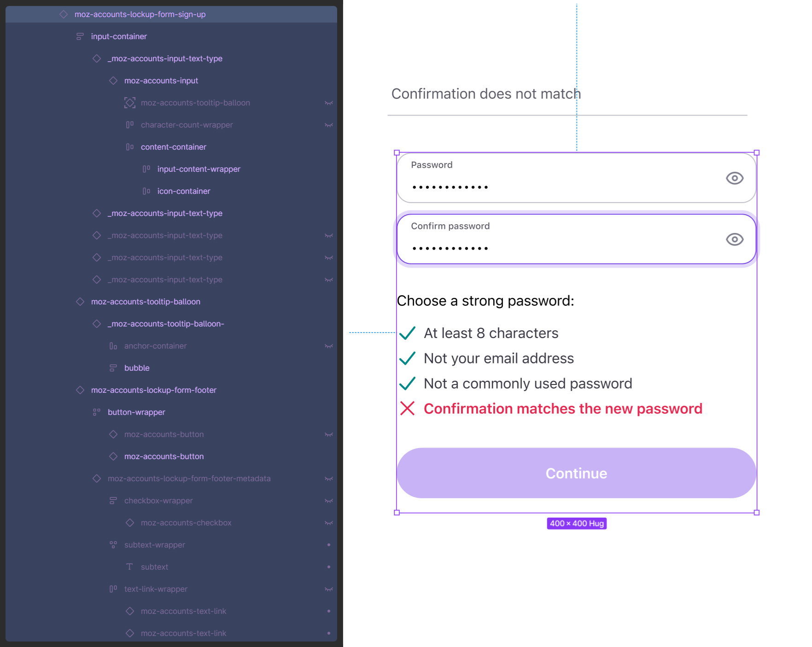The image size is (812, 647).
Task: Click the text icon beside subtext layer
Action: point(130,567)
